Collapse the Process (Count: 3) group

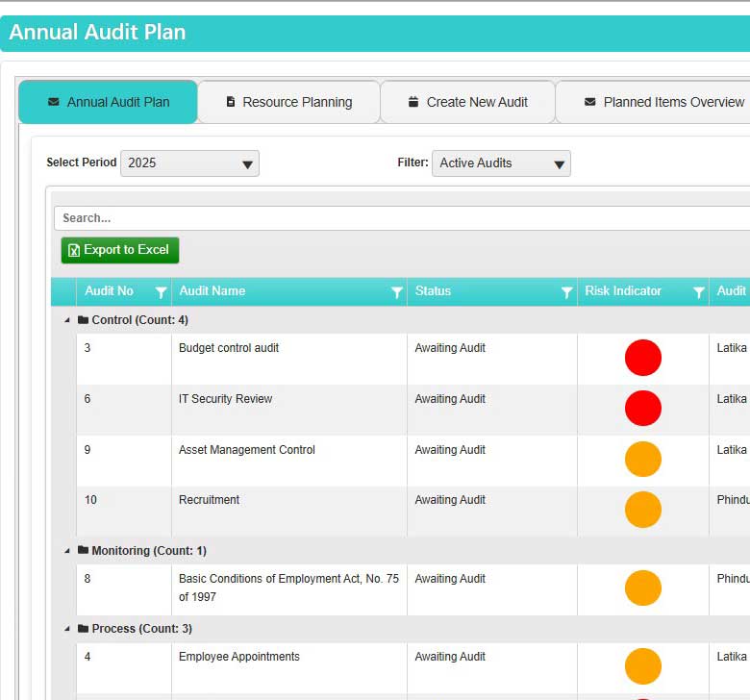tap(67, 629)
